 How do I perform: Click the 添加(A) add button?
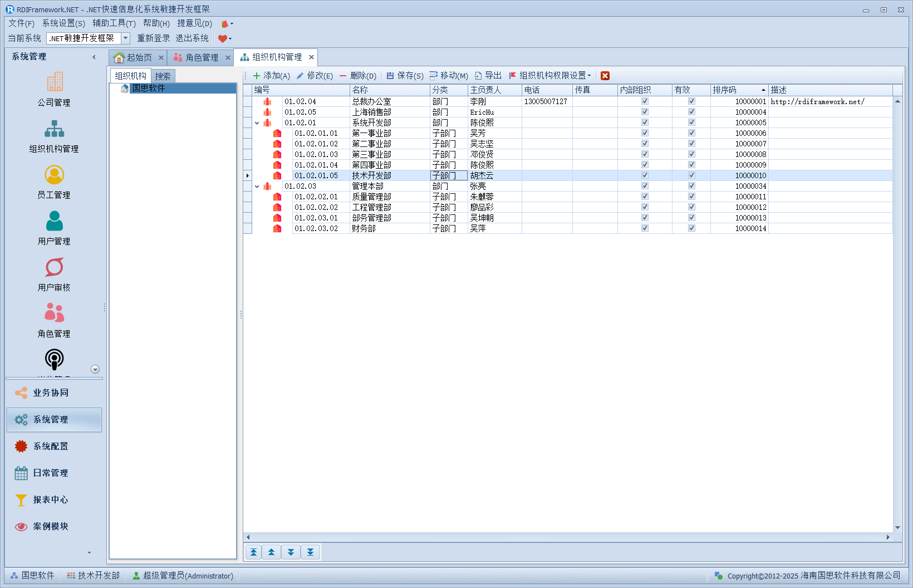click(271, 76)
